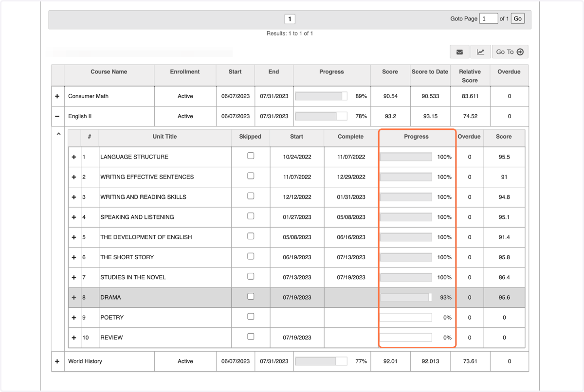Click the Relative Score column header
The height and width of the screenshot is (392, 584).
pyautogui.click(x=470, y=76)
